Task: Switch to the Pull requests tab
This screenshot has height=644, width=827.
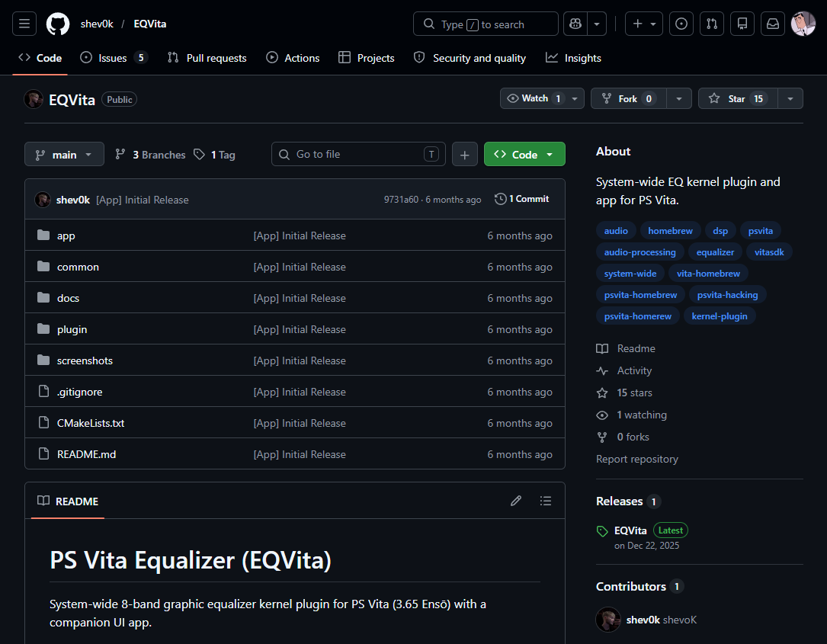Action: click(x=207, y=58)
